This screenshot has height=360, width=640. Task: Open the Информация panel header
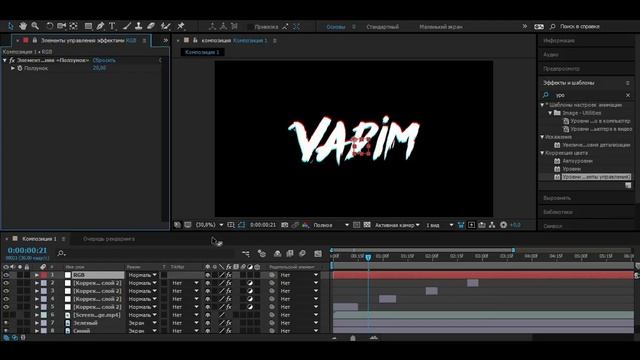coord(559,41)
